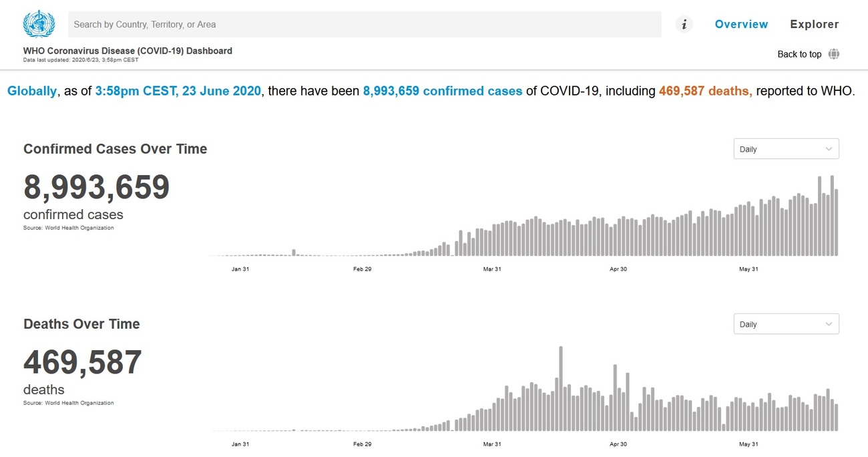
Task: Click the blue "Globally" text in headline
Action: tap(32, 91)
